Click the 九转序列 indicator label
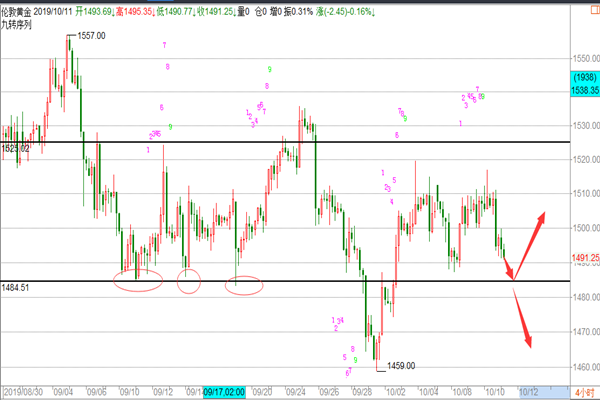Screen dimensions: 600x400 pyautogui.click(x=19, y=22)
